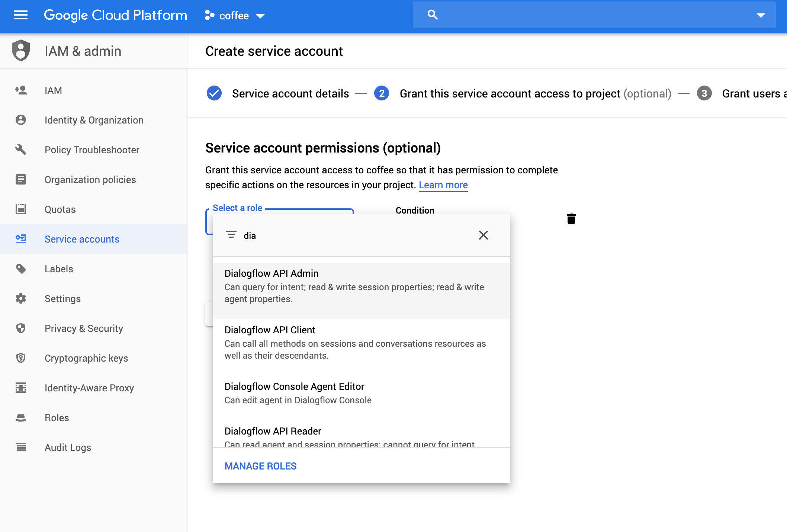Click the Labels tag icon

pos(21,269)
